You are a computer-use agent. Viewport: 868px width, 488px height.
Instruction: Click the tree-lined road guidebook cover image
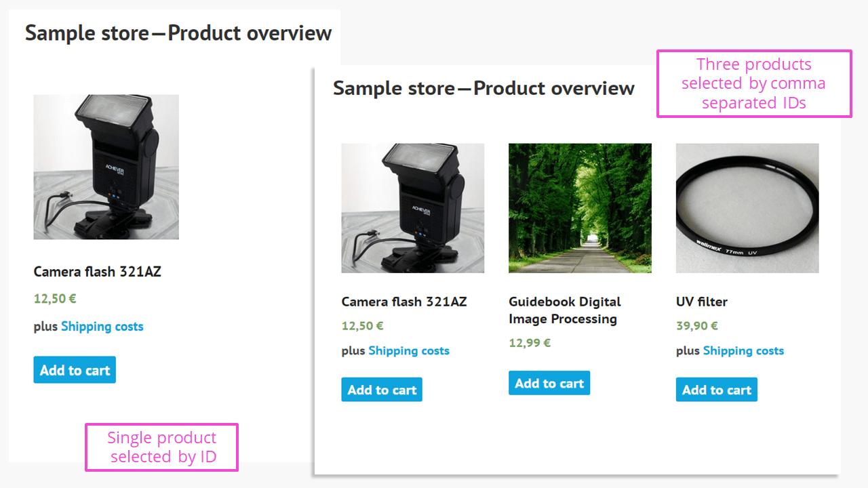tap(580, 208)
